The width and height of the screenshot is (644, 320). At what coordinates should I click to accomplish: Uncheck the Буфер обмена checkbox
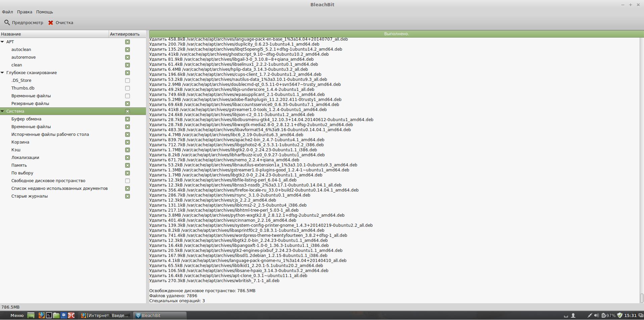click(x=128, y=119)
